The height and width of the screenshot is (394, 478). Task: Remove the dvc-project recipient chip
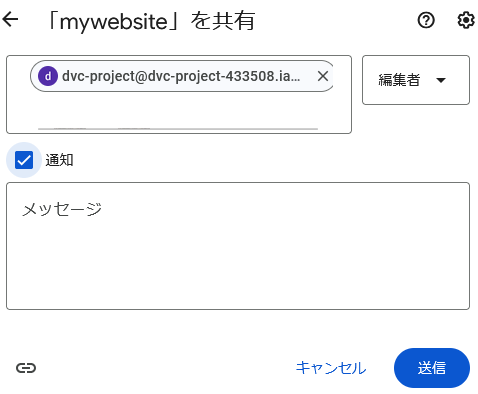point(323,76)
